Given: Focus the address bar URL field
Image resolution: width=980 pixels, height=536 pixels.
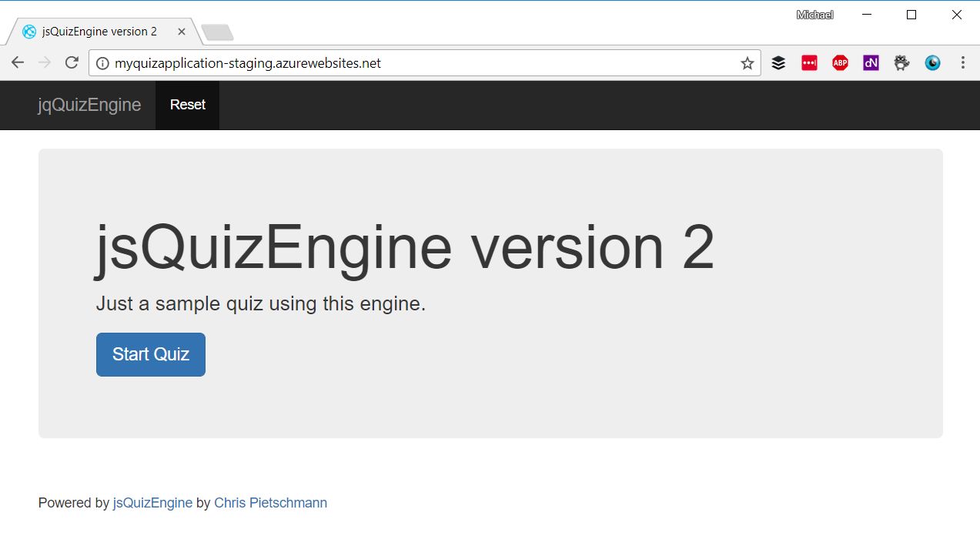Looking at the screenshot, I should pyautogui.click(x=423, y=63).
